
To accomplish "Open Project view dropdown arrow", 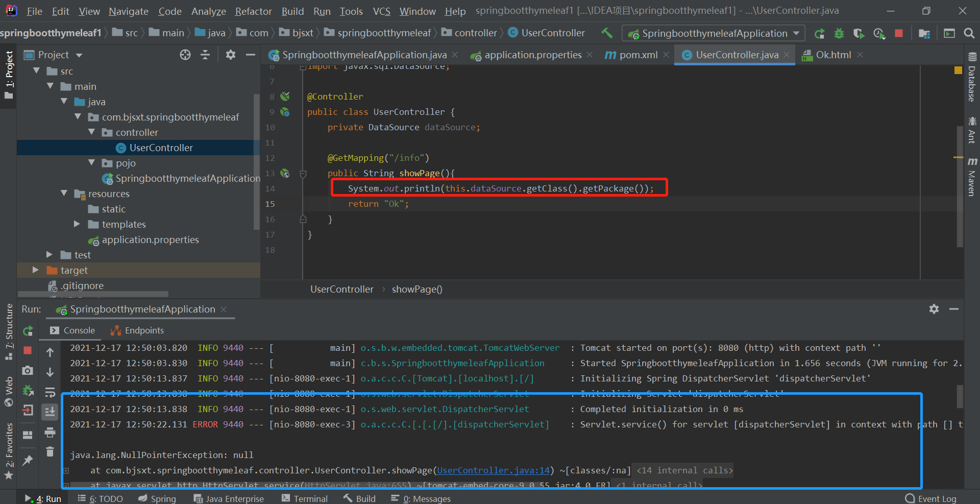I will tap(79, 55).
